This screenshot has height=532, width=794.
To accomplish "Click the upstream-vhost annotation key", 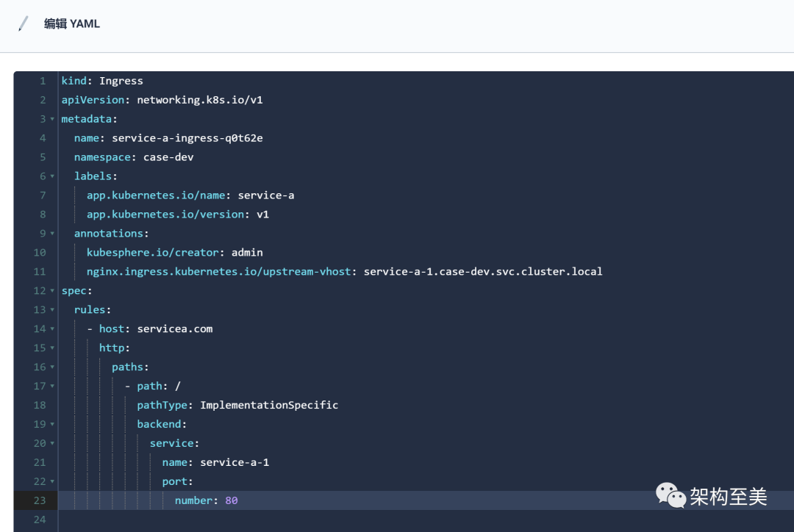I will point(219,272).
